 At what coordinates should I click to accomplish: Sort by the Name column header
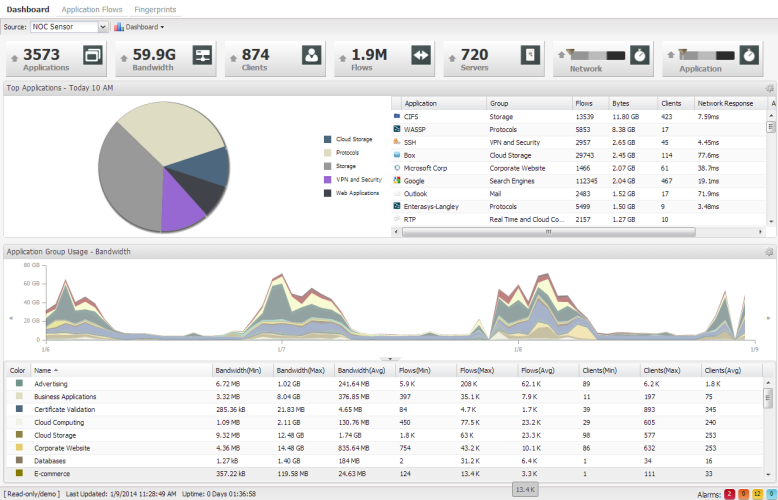coord(121,371)
